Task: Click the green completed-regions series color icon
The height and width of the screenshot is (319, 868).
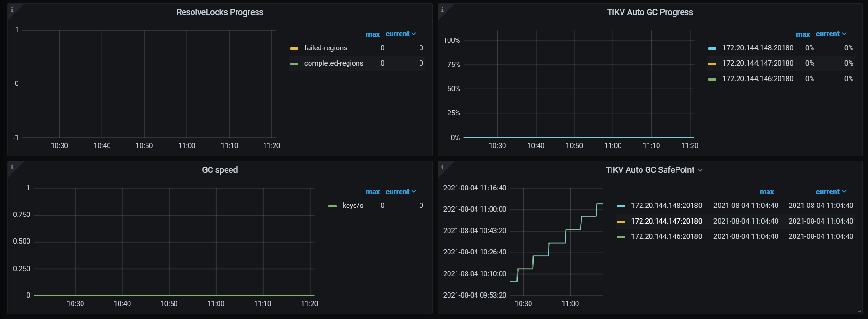Action: 294,64
